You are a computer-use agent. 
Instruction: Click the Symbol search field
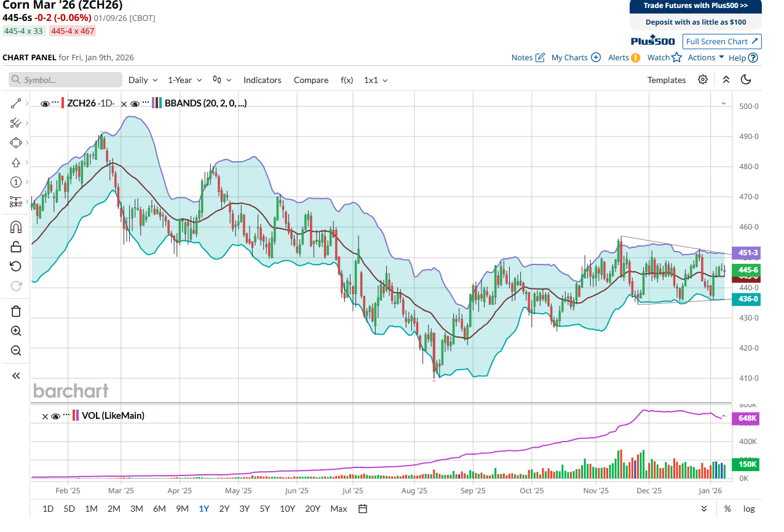tap(66, 80)
